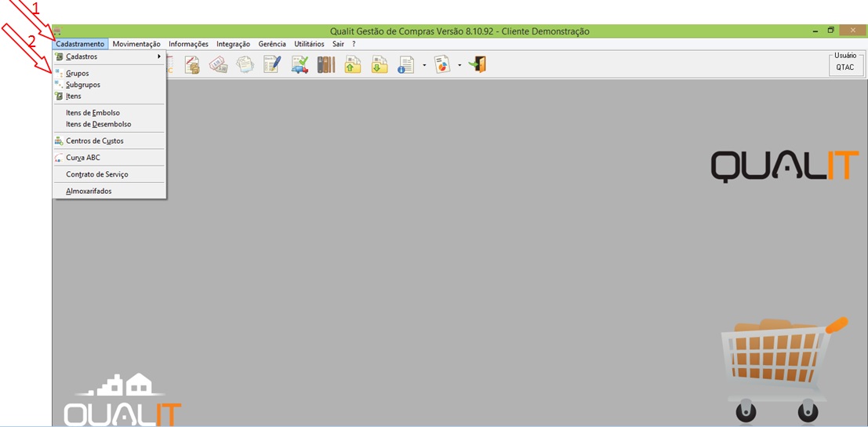
Task: Open the Informações menu
Action: pyautogui.click(x=189, y=44)
